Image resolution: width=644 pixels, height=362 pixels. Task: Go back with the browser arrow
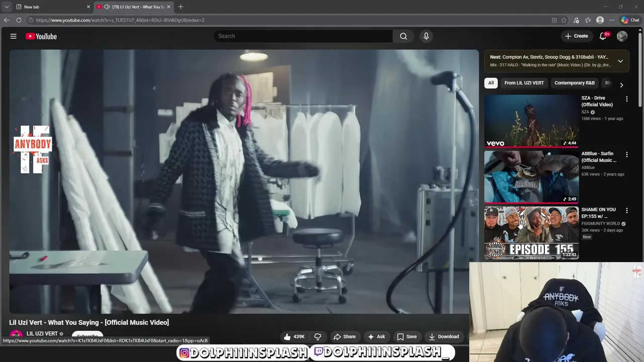(7, 20)
